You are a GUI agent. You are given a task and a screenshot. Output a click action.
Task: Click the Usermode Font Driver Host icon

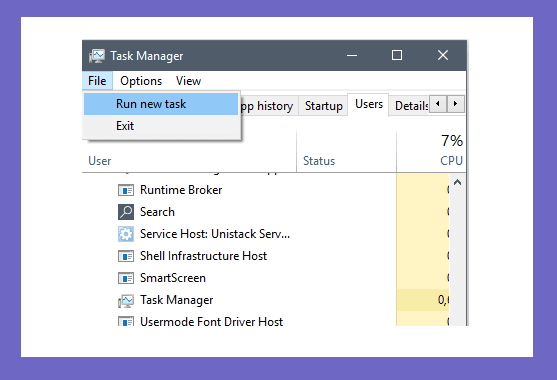point(126,321)
